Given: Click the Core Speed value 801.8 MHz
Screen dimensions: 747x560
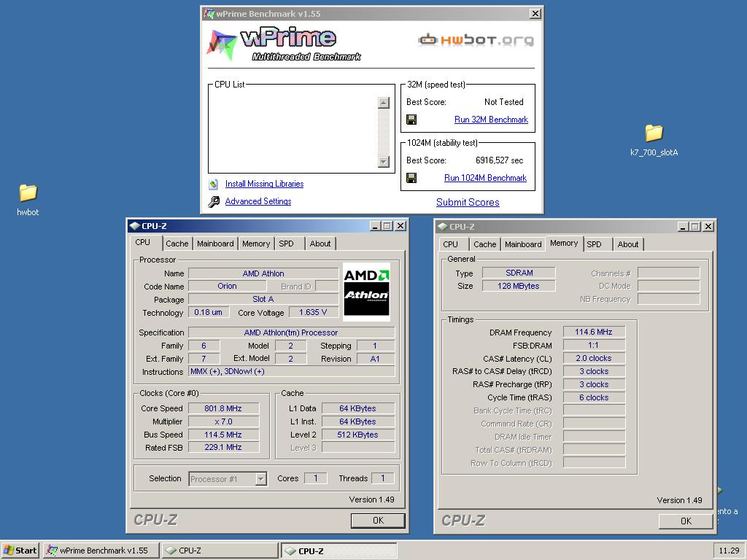Looking at the screenshot, I should [223, 408].
